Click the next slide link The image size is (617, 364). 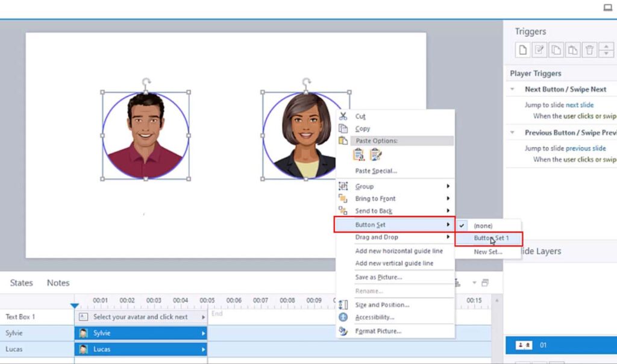pyautogui.click(x=580, y=104)
